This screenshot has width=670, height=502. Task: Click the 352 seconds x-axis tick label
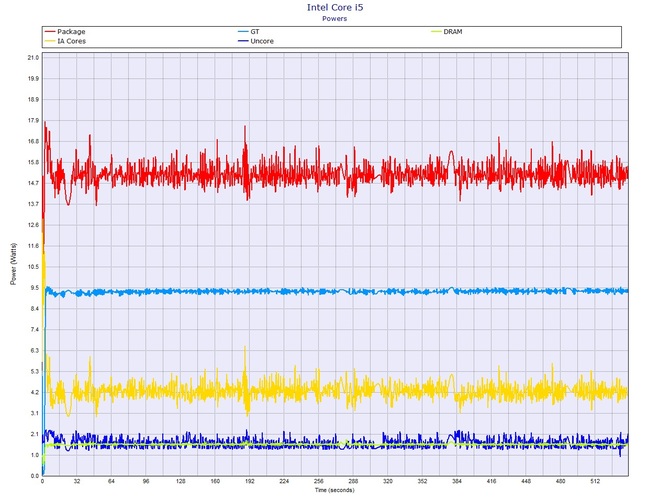tap(422, 481)
